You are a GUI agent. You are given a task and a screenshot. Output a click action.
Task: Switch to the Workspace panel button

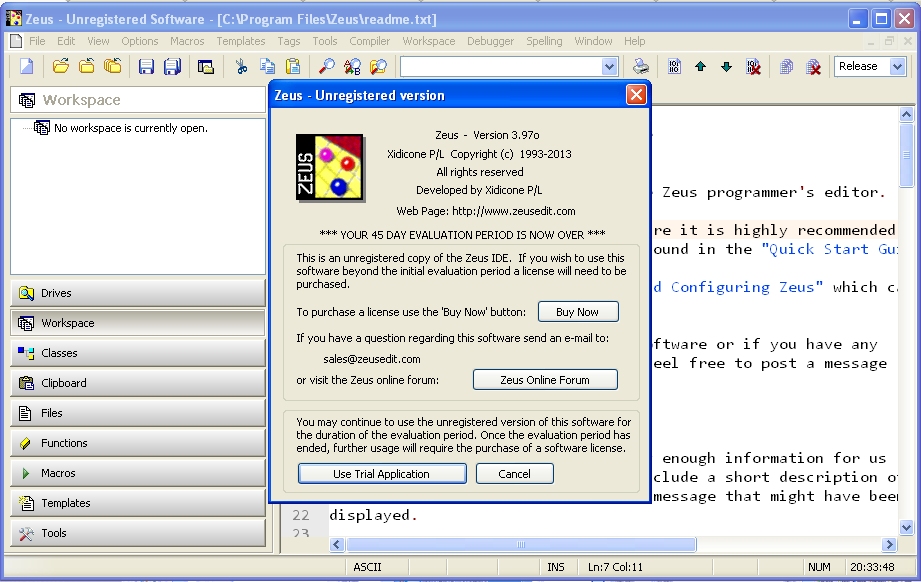(x=138, y=323)
